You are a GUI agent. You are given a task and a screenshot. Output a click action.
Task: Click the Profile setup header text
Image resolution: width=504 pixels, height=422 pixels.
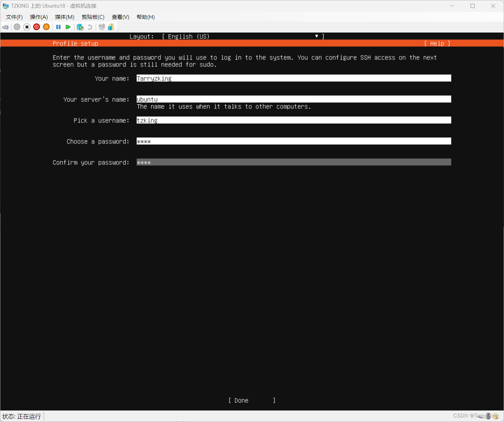coord(75,43)
